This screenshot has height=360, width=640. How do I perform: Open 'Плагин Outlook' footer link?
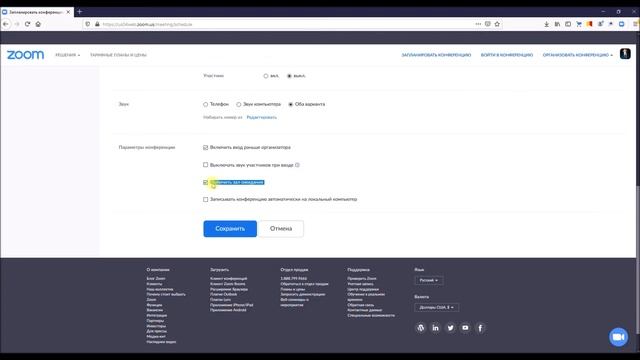point(224,294)
